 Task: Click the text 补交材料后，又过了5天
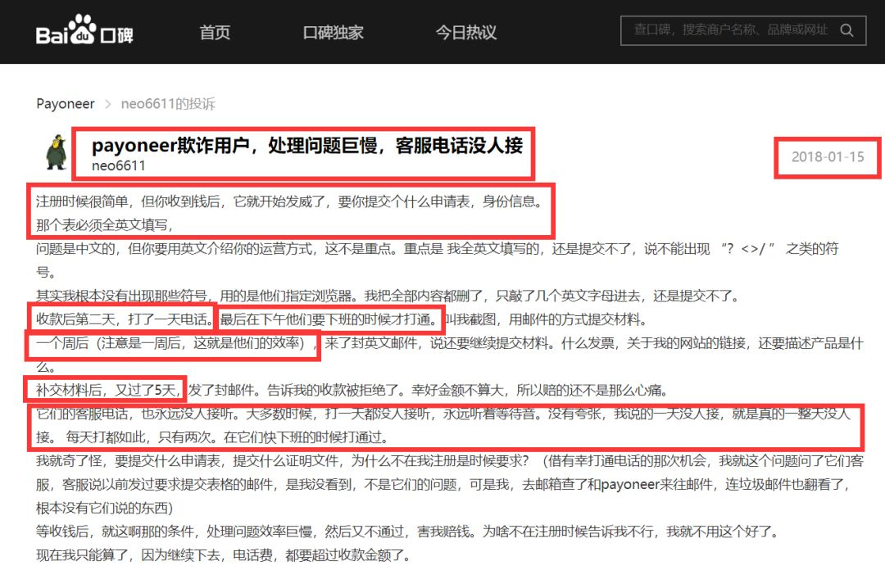(107, 390)
